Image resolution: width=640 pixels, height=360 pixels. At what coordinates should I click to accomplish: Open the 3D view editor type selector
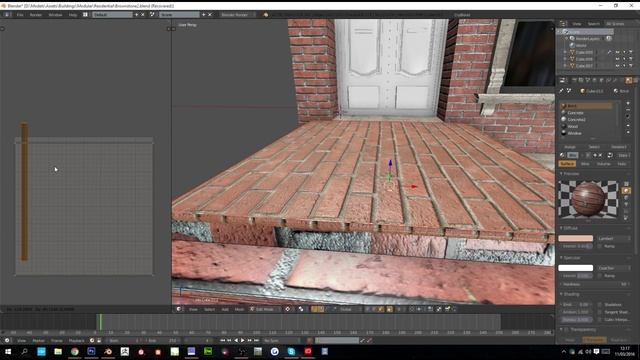coord(179,309)
